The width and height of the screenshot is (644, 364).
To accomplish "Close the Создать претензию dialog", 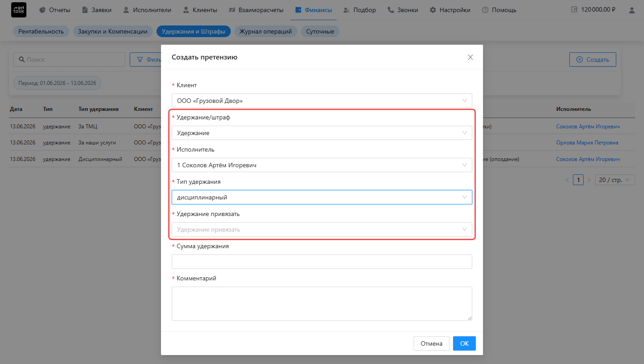I will coord(470,57).
